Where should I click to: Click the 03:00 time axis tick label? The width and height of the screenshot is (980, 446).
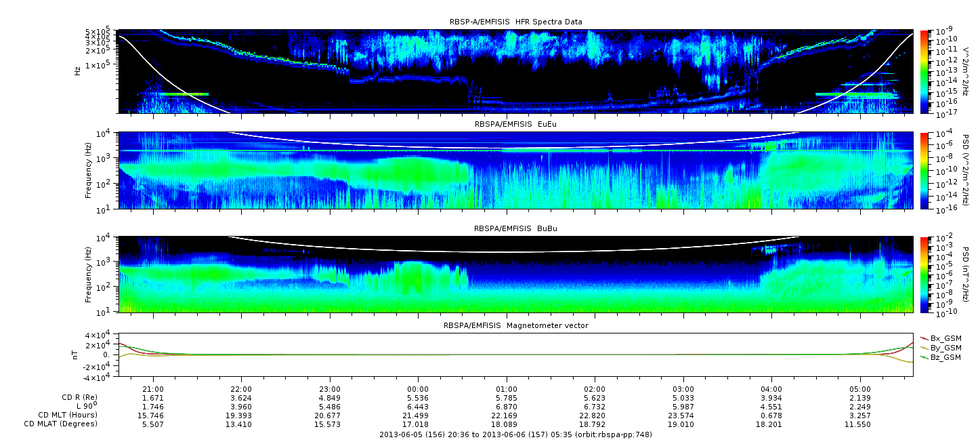click(x=683, y=389)
